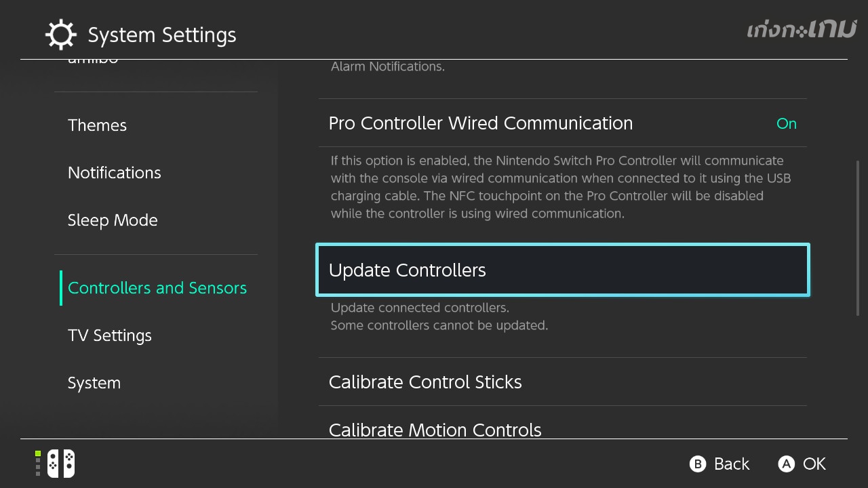
Task: Open the Notifications settings section
Action: (115, 173)
